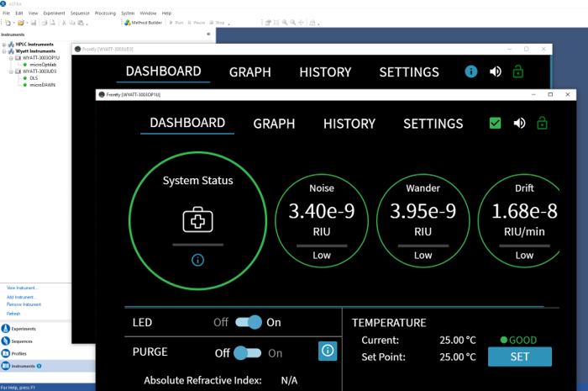Screen dimensions: 588x391
Task: Collapse the Wyatt Instruments tree node
Action: point(3,50)
